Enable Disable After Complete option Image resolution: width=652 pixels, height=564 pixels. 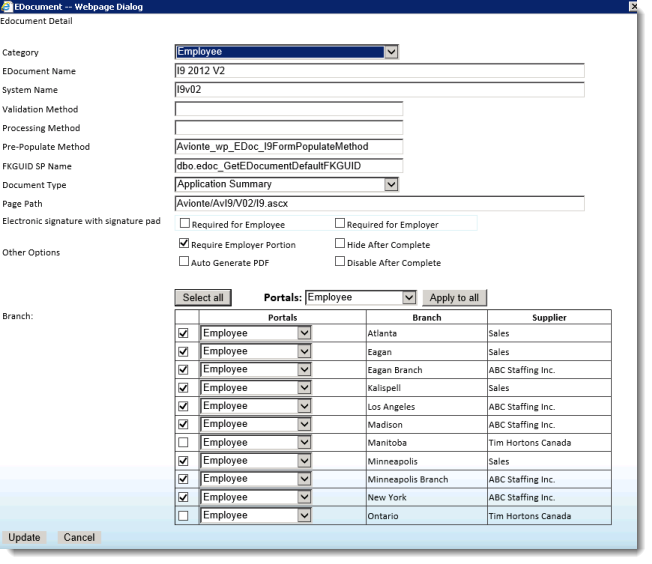click(340, 261)
